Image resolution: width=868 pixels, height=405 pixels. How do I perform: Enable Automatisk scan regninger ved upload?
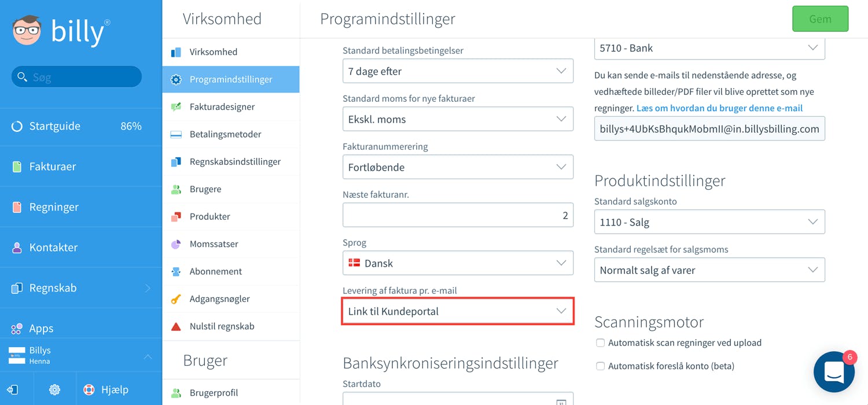(600, 343)
